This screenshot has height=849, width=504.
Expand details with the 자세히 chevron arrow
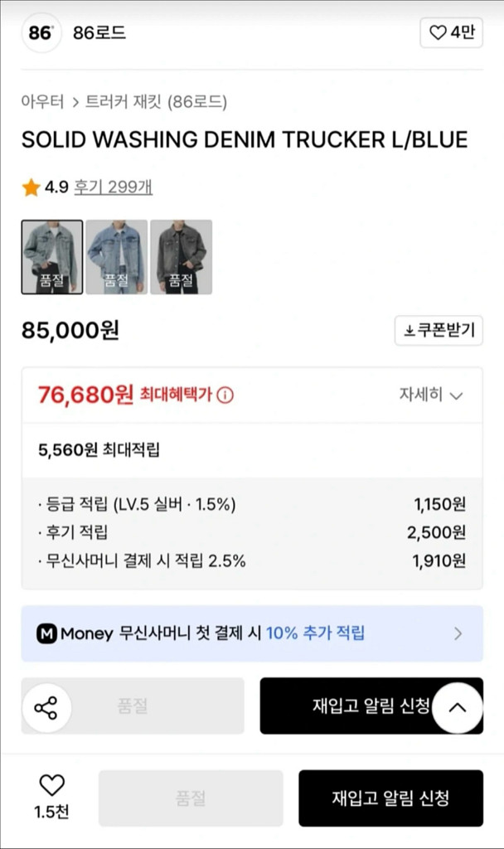458,396
